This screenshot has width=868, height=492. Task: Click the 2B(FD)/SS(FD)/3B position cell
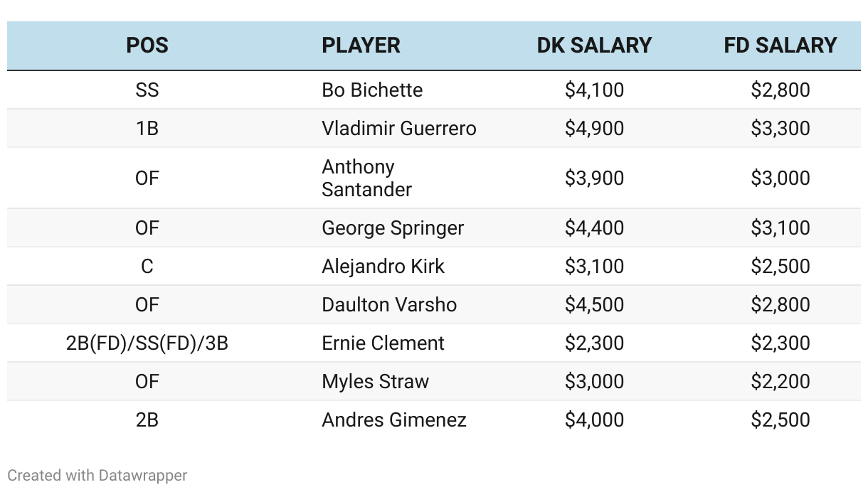147,343
